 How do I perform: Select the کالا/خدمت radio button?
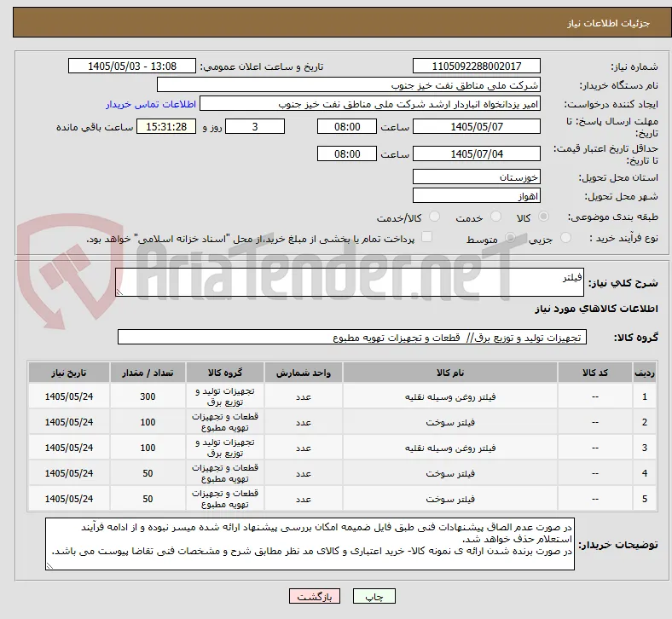(x=435, y=217)
